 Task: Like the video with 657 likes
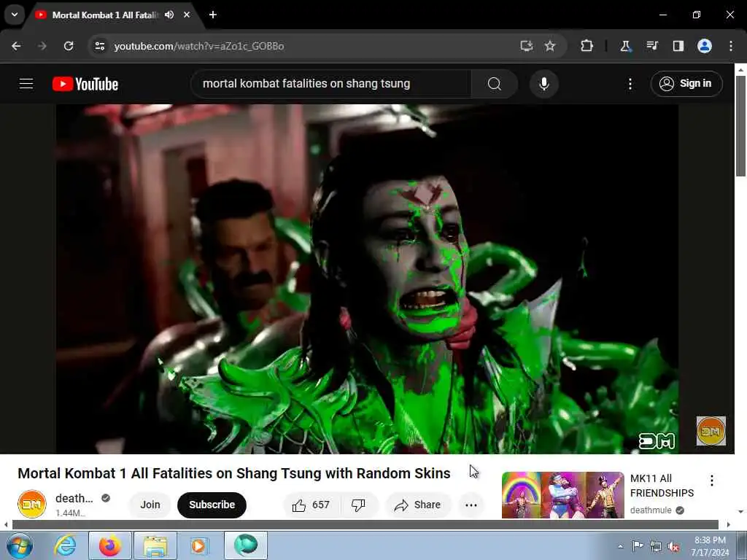[x=311, y=505]
